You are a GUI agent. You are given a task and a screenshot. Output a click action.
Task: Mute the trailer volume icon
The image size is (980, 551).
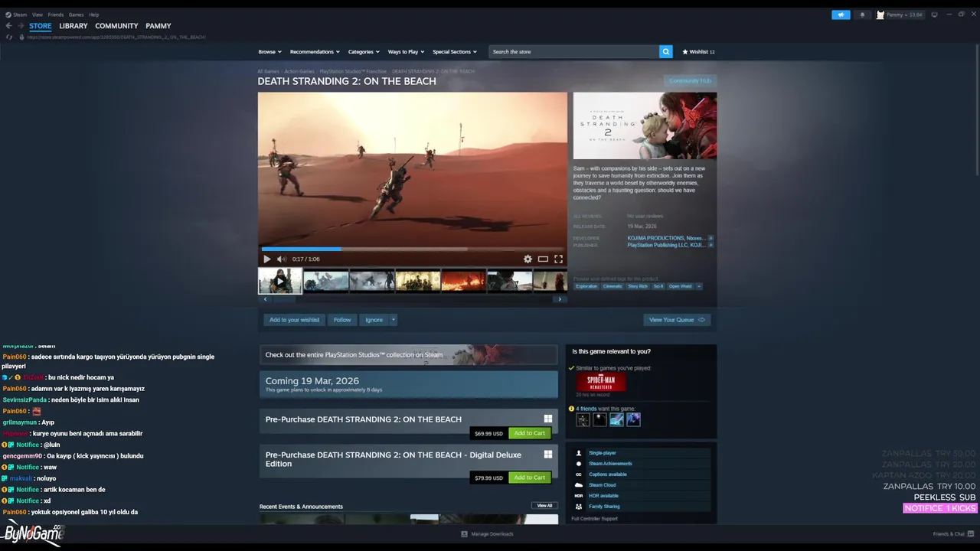point(282,259)
